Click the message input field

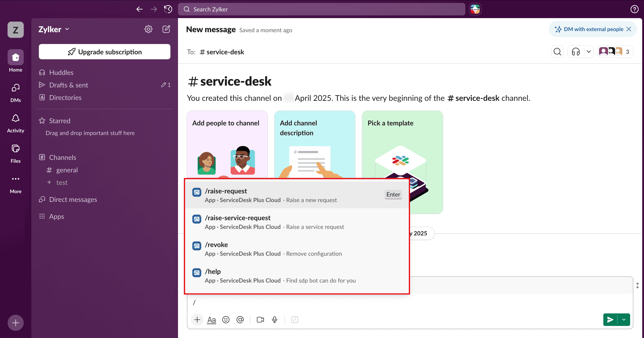point(410,303)
